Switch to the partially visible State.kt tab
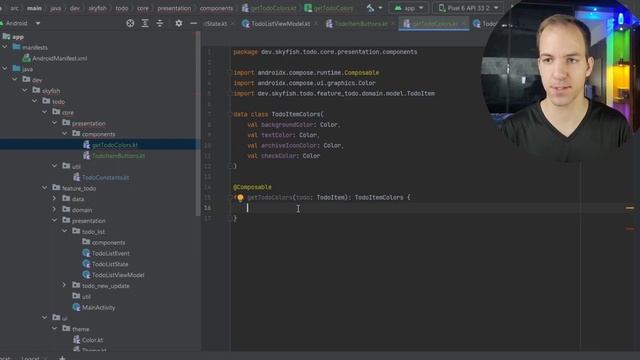Screen dimensions: 640x360 pyautogui.click(x=216, y=24)
